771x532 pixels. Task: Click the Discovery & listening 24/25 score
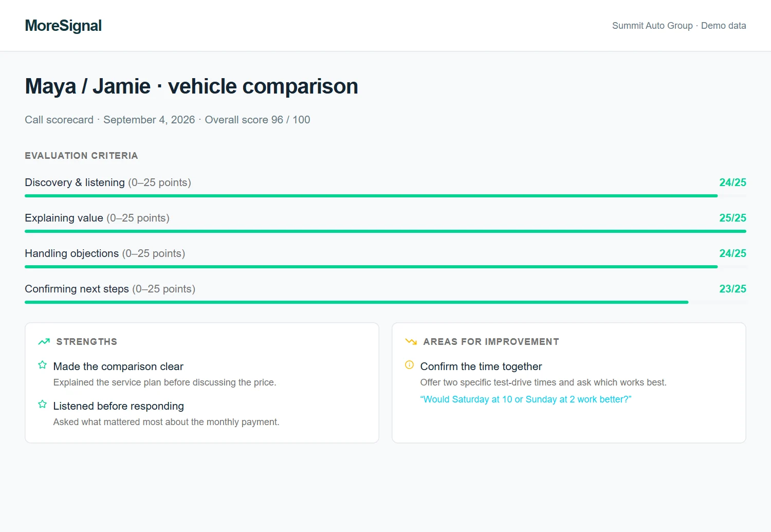[732, 182]
